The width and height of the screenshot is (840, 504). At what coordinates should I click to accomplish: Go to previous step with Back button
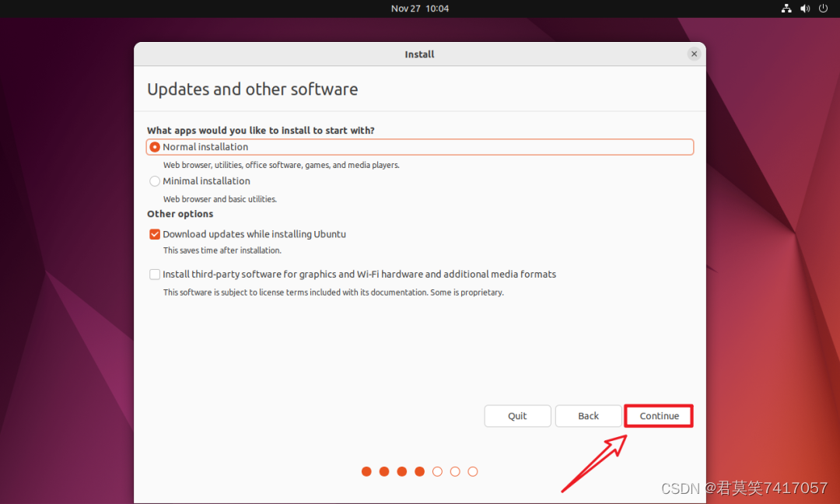(x=588, y=416)
